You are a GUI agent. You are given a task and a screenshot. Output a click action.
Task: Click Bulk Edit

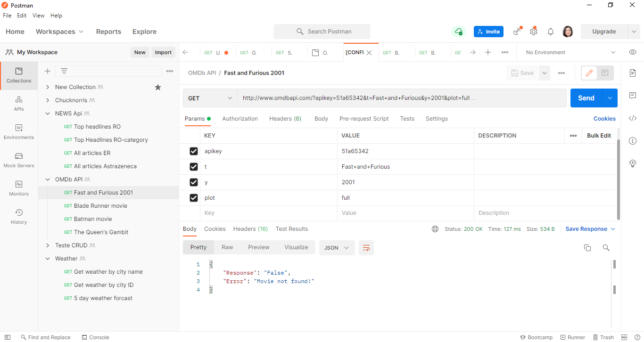click(599, 136)
